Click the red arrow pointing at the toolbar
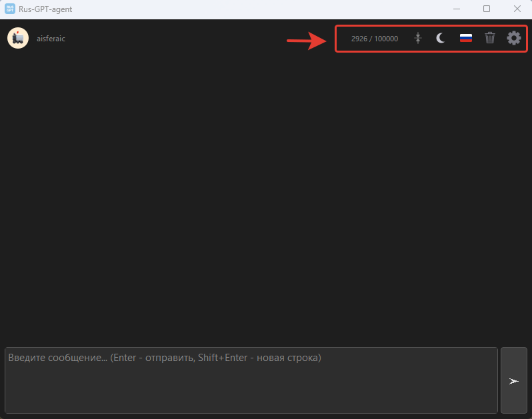This screenshot has width=532, height=419. (307, 41)
